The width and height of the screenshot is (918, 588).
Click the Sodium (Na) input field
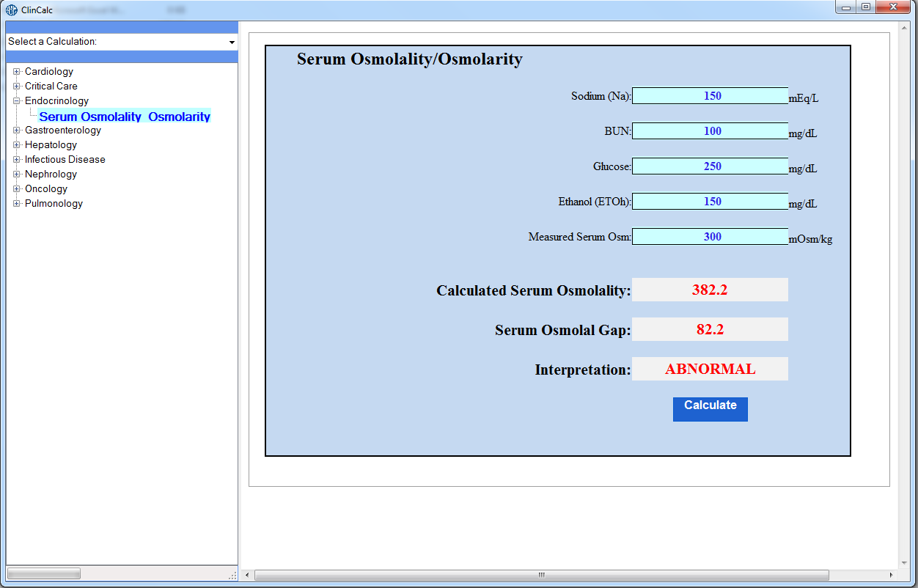coord(710,96)
